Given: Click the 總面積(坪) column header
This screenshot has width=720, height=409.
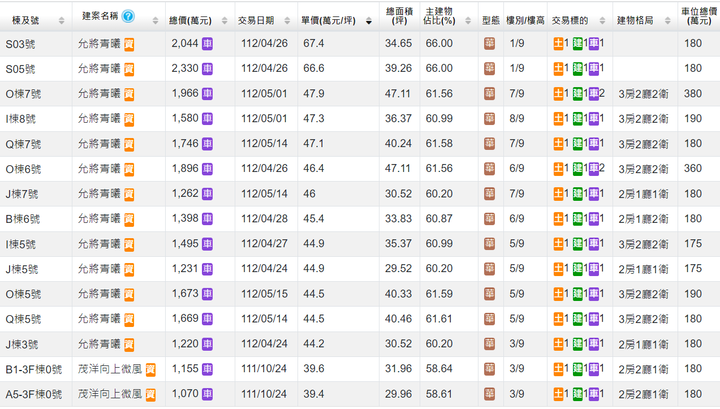Looking at the screenshot, I should [399, 16].
